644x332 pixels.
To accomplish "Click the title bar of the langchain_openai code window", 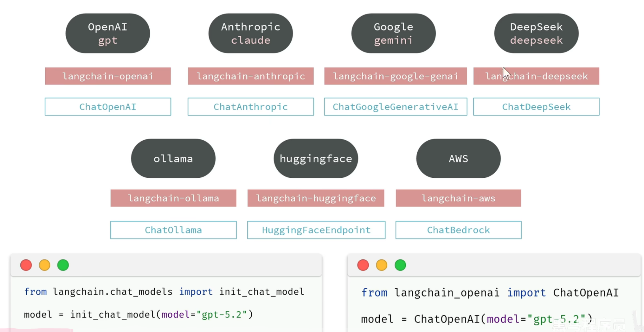I will coord(494,265).
